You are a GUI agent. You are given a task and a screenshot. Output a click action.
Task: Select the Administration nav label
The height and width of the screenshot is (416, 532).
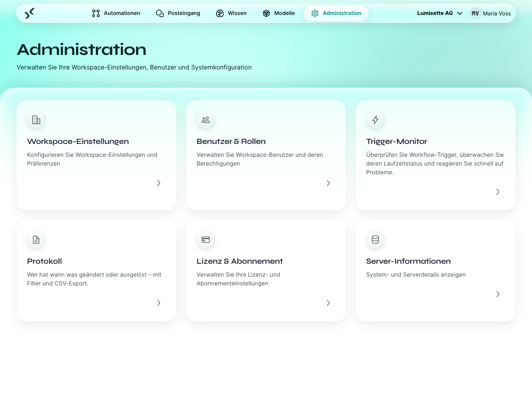click(342, 13)
